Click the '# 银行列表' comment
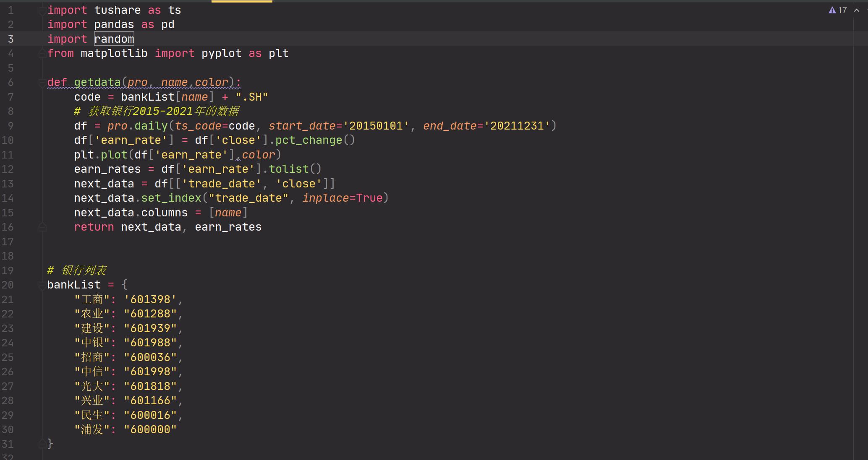868x460 pixels. 77,270
